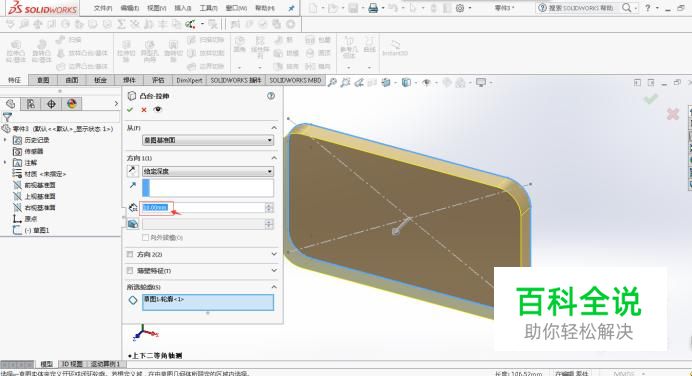Switch to the 评估 ribbon tab
This screenshot has width=692, height=376.
point(158,80)
